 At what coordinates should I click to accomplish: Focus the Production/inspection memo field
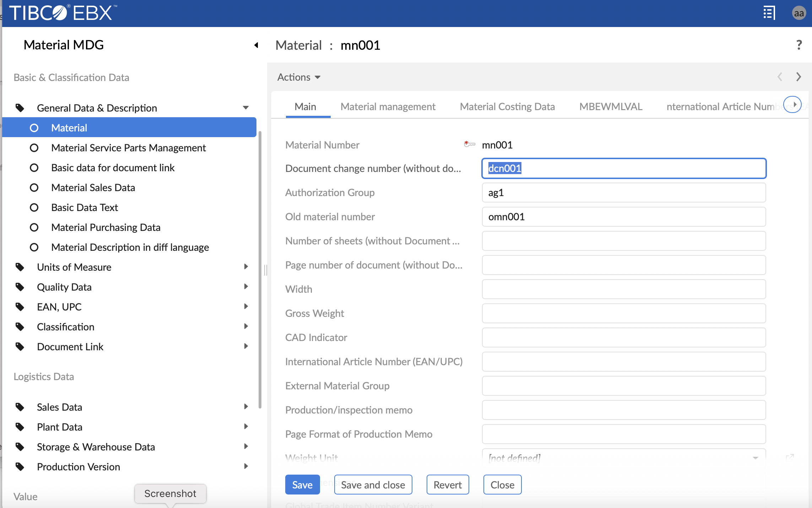[x=624, y=410]
